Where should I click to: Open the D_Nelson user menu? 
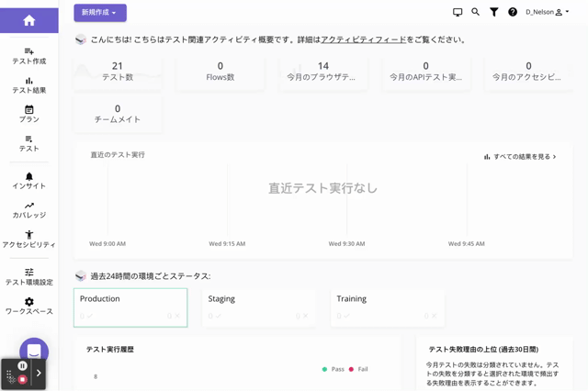pos(548,13)
